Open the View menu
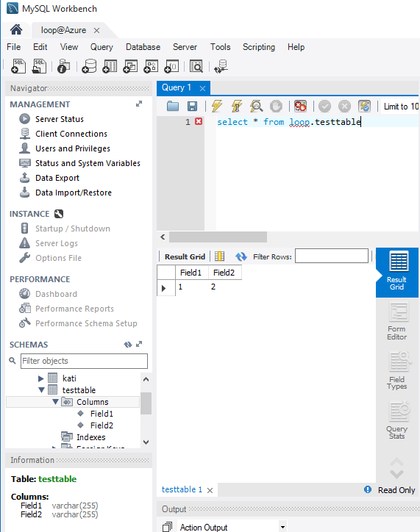The width and height of the screenshot is (420, 532). (69, 47)
